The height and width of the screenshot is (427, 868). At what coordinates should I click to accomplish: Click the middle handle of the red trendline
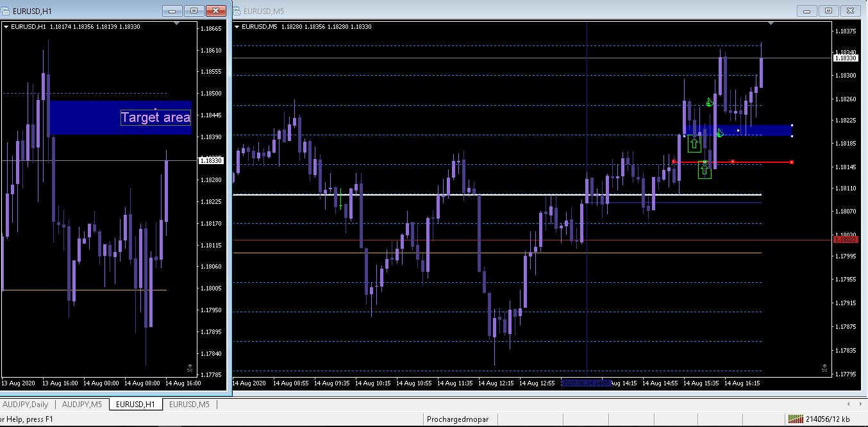pos(733,162)
